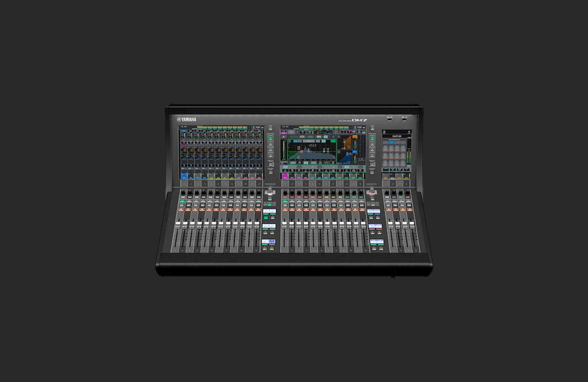
Task: Toggle the green lit key beside the center touchscreen
Action: [372, 138]
